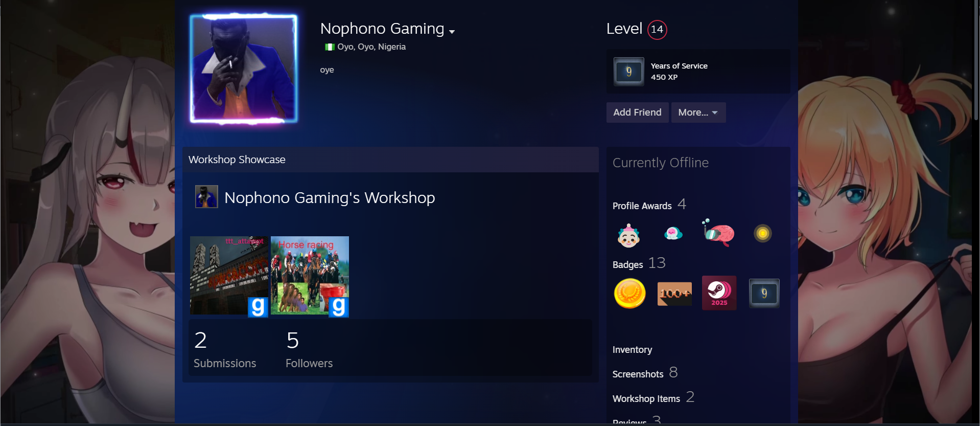980x426 pixels.
Task: Click the Steam 2025 replay badge
Action: click(719, 293)
